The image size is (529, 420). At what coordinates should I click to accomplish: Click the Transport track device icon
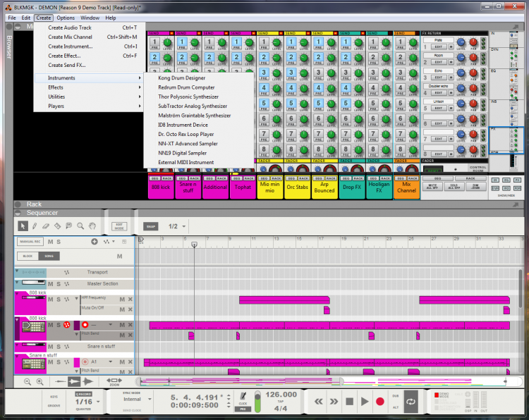[x=33, y=272]
